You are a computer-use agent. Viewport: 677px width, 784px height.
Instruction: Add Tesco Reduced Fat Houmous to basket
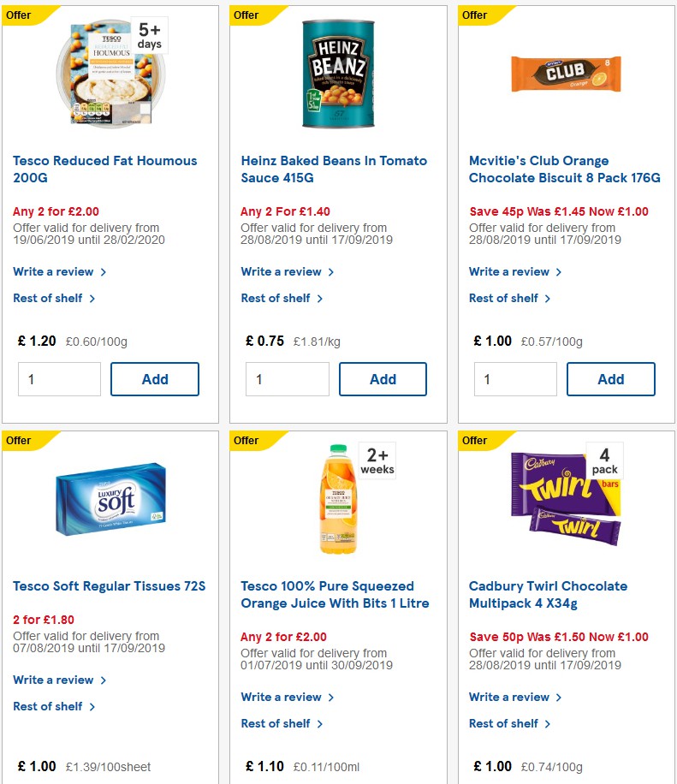155,378
